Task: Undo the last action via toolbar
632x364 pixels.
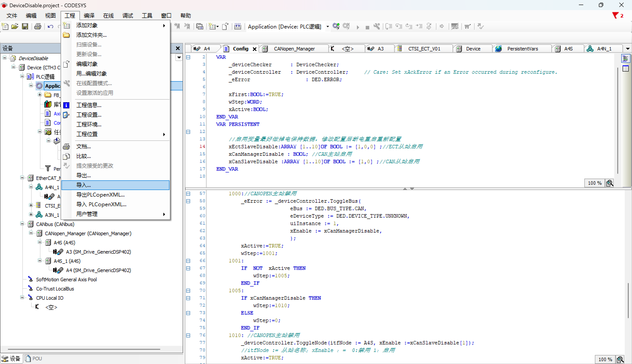Action: tap(50, 26)
